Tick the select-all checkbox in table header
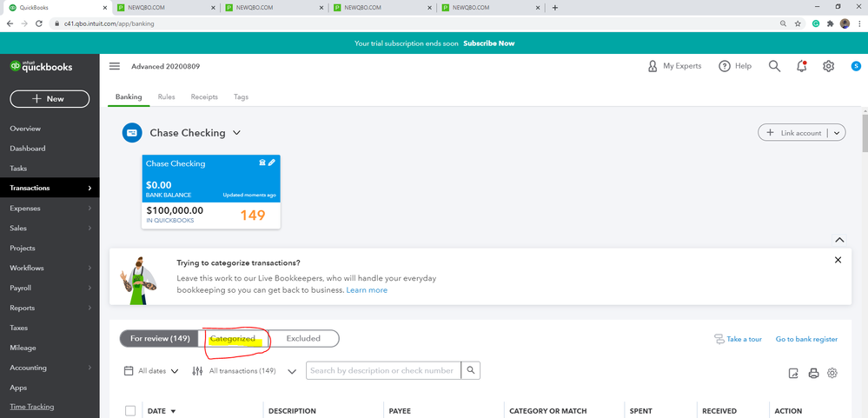 coord(130,411)
